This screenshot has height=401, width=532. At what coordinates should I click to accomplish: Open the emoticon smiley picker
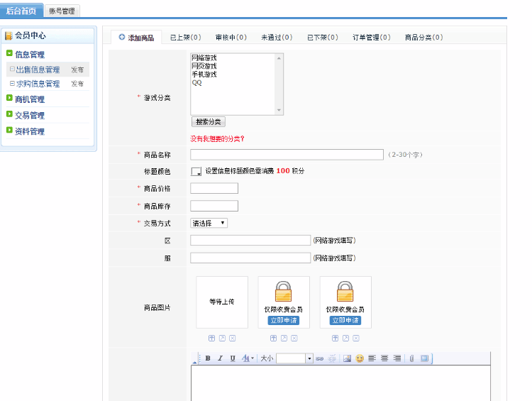tap(360, 358)
